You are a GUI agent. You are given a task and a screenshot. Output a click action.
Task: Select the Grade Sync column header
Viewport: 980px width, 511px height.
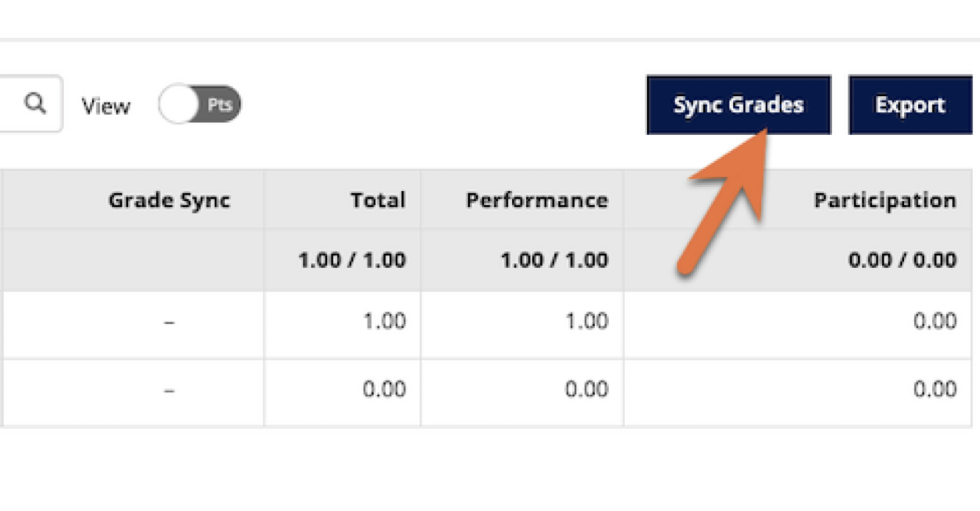coord(169,200)
